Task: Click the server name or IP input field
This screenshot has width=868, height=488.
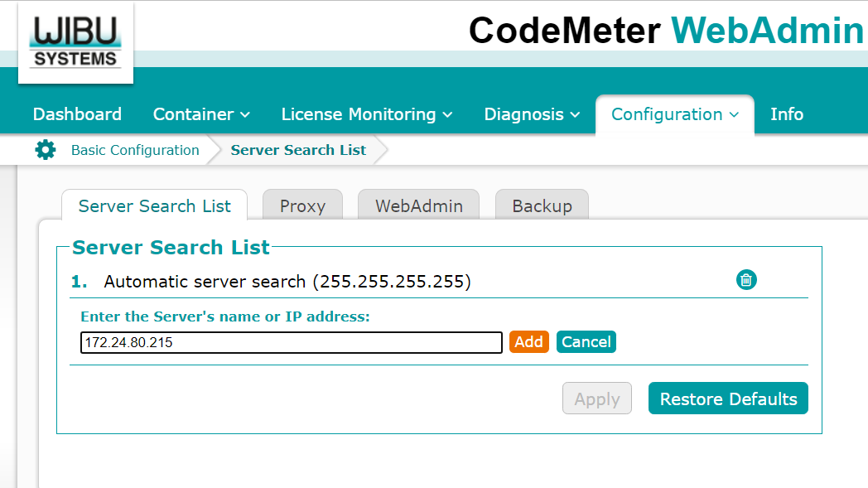Action: 291,342
